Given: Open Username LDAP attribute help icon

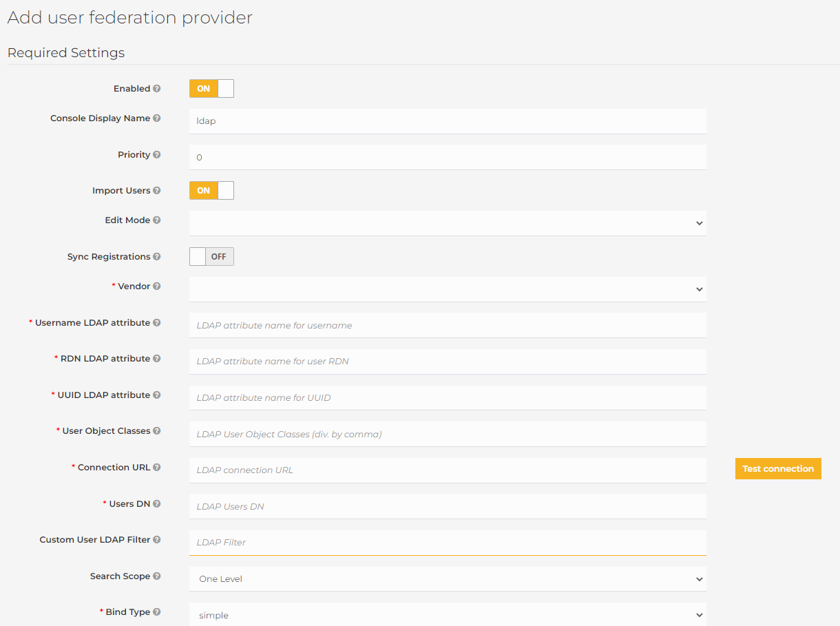Looking at the screenshot, I should tap(158, 322).
